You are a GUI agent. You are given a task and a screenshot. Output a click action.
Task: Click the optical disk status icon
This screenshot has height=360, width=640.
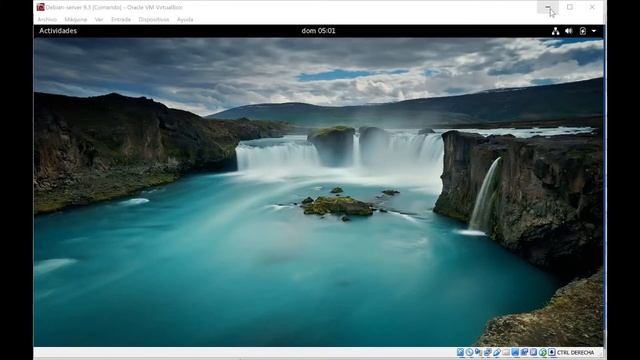[469, 352]
